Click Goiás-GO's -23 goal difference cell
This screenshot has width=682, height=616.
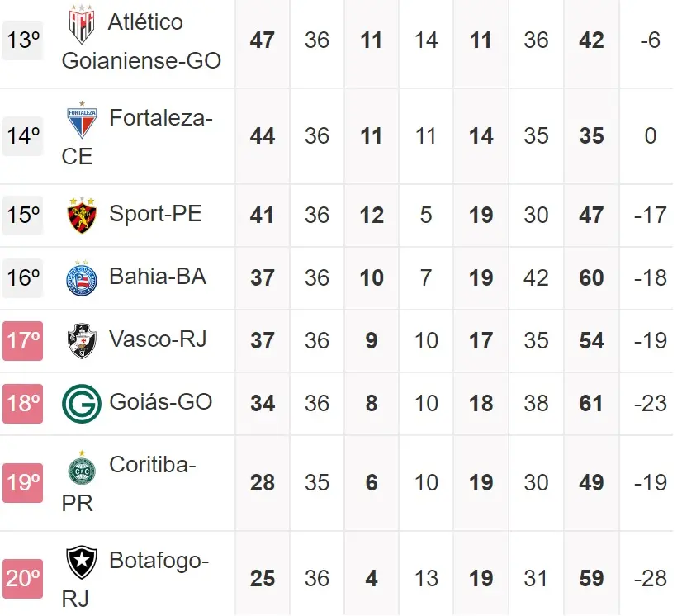click(650, 404)
